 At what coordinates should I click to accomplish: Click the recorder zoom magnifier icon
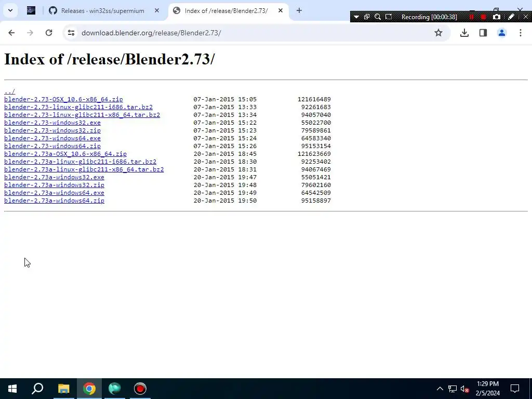(x=378, y=17)
